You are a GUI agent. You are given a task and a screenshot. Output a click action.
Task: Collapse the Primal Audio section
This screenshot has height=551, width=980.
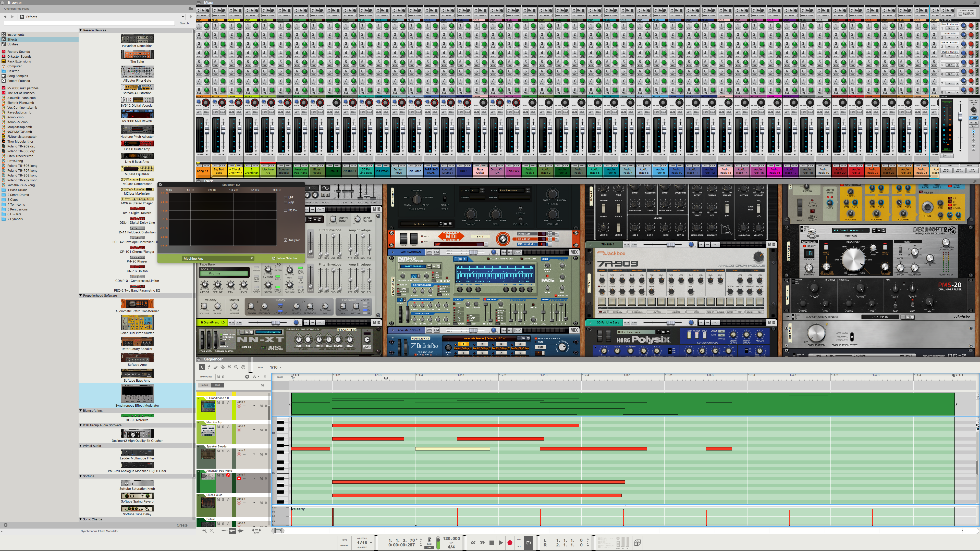[x=81, y=446]
